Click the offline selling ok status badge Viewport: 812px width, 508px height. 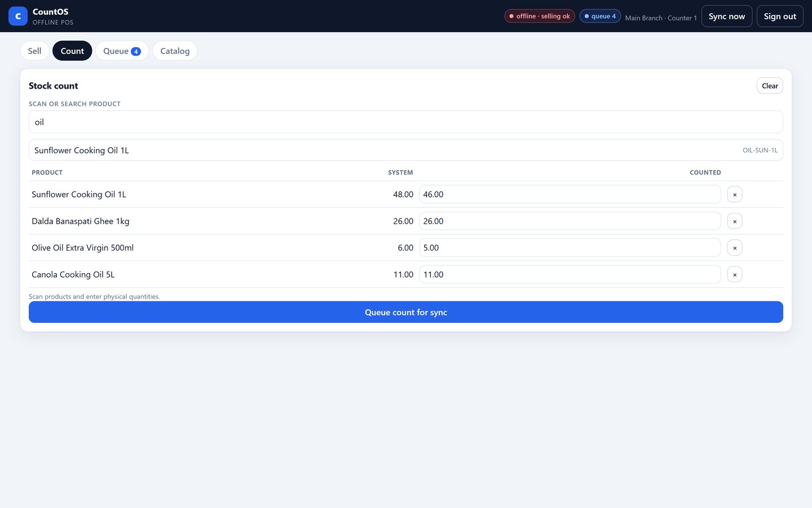click(x=540, y=16)
